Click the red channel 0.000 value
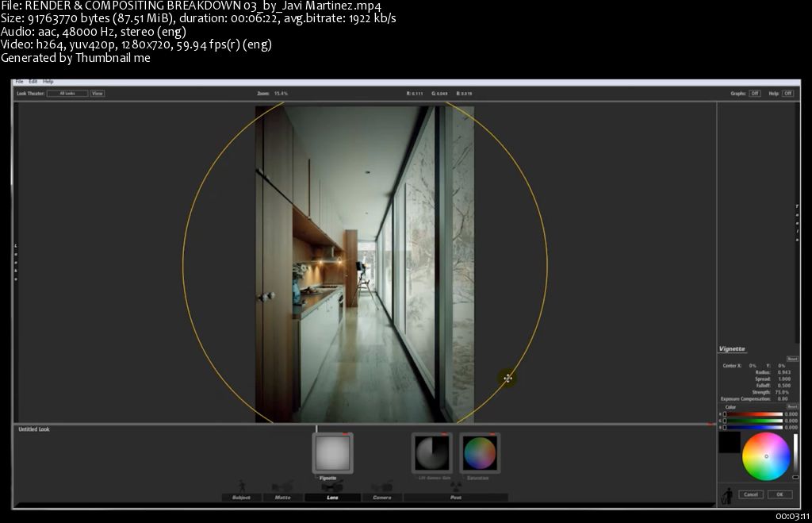This screenshot has height=523, width=812. [791, 414]
